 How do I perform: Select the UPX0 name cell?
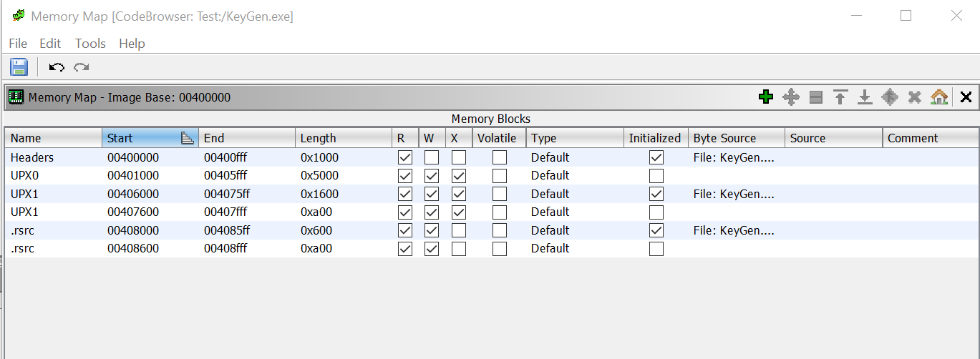tap(54, 175)
